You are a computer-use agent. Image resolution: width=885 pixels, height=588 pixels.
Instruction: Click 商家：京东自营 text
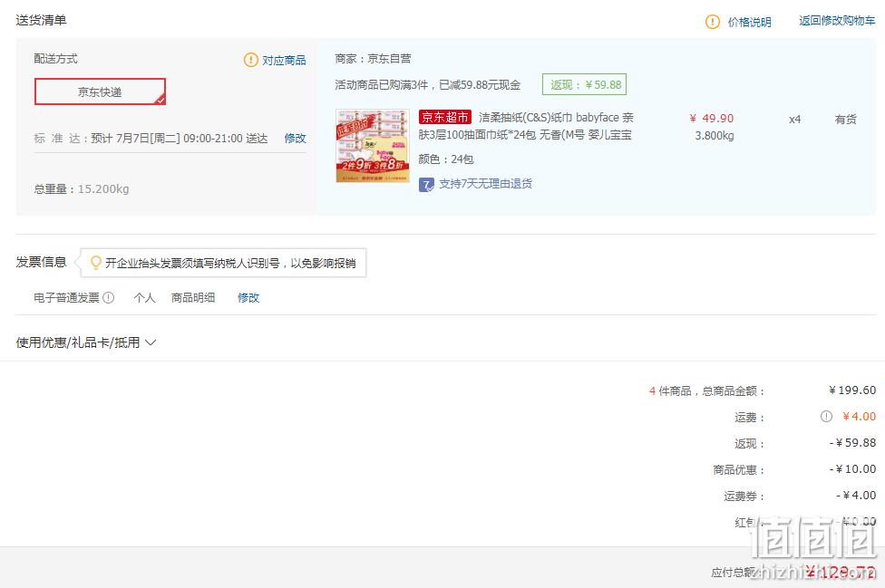[373, 59]
